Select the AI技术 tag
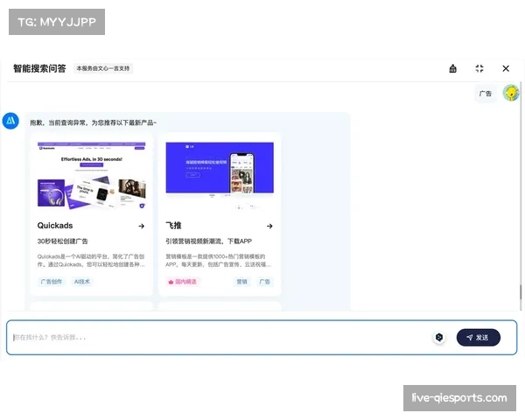 click(82, 282)
